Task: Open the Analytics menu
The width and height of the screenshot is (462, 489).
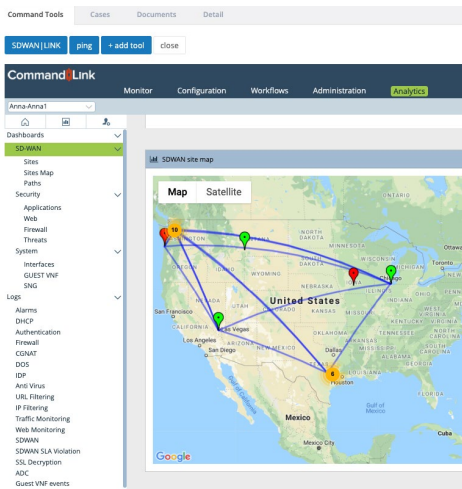Action: [x=409, y=91]
